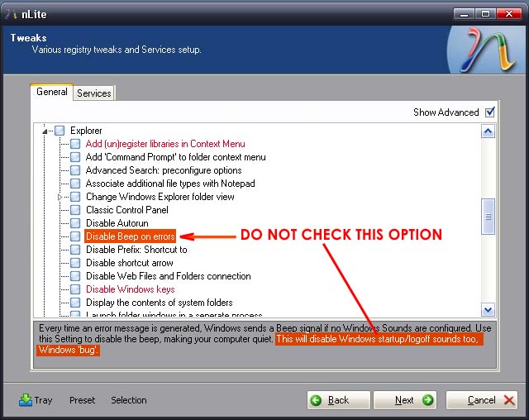This screenshot has width=529, height=420.
Task: Click the 'Every time an error message' description text
Action: click(x=264, y=339)
